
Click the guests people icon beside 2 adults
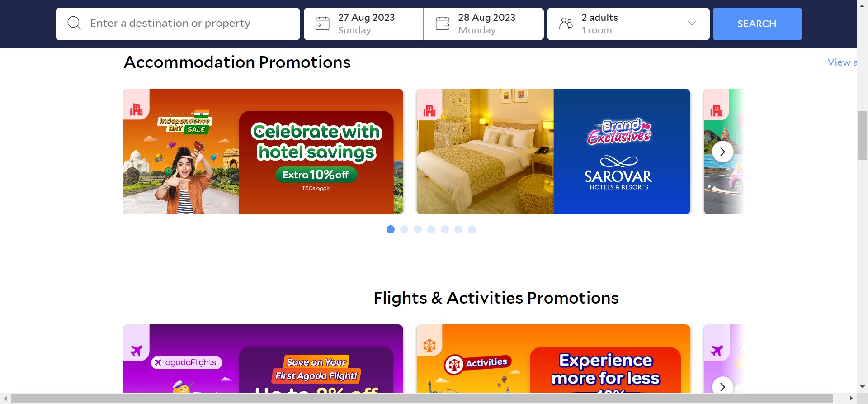566,24
